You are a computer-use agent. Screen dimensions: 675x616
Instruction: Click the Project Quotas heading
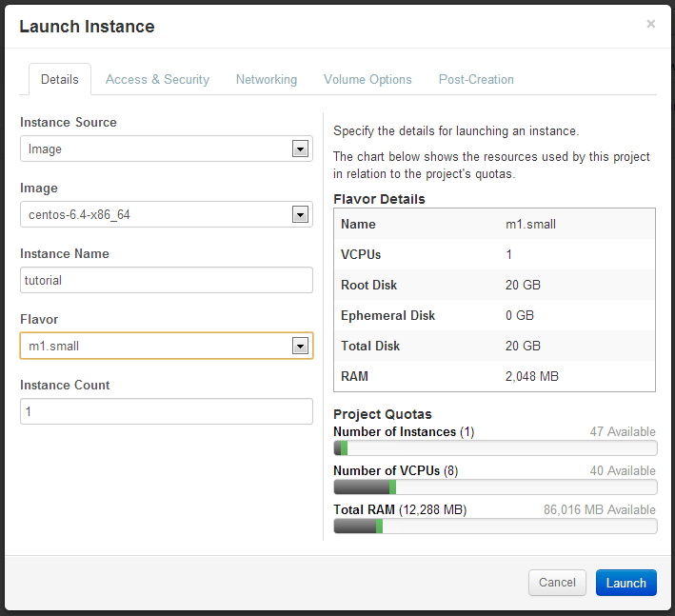pyautogui.click(x=383, y=414)
